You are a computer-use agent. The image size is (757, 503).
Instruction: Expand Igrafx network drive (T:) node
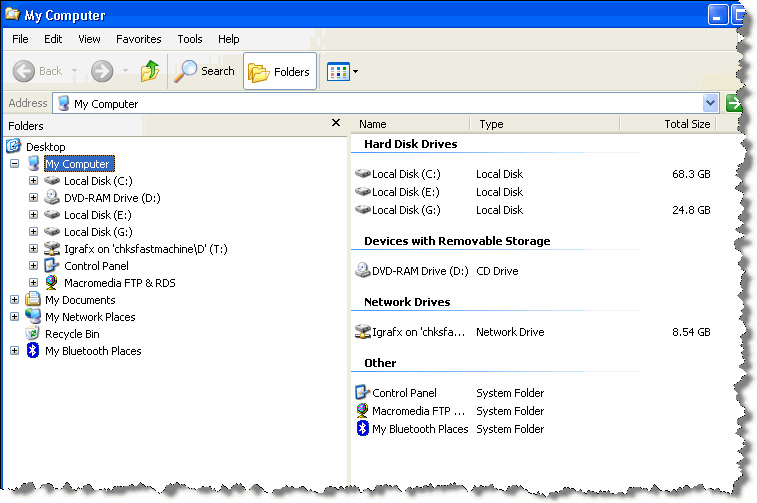(x=33, y=249)
